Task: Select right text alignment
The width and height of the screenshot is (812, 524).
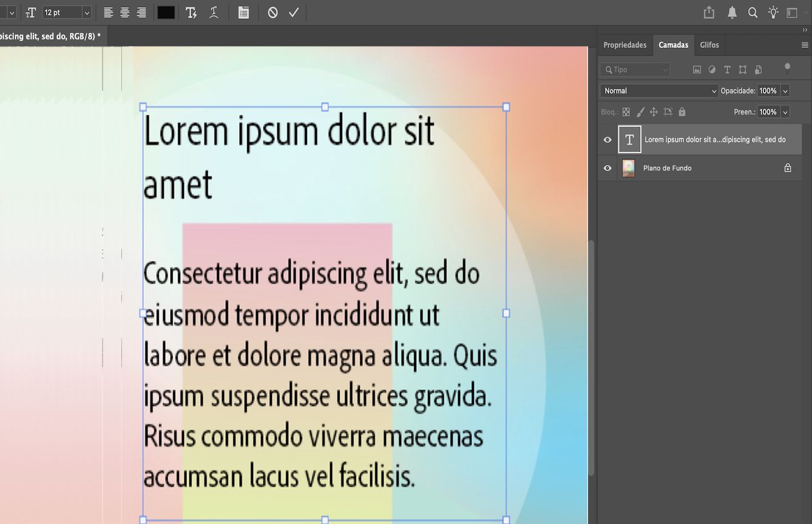Action: pos(141,12)
